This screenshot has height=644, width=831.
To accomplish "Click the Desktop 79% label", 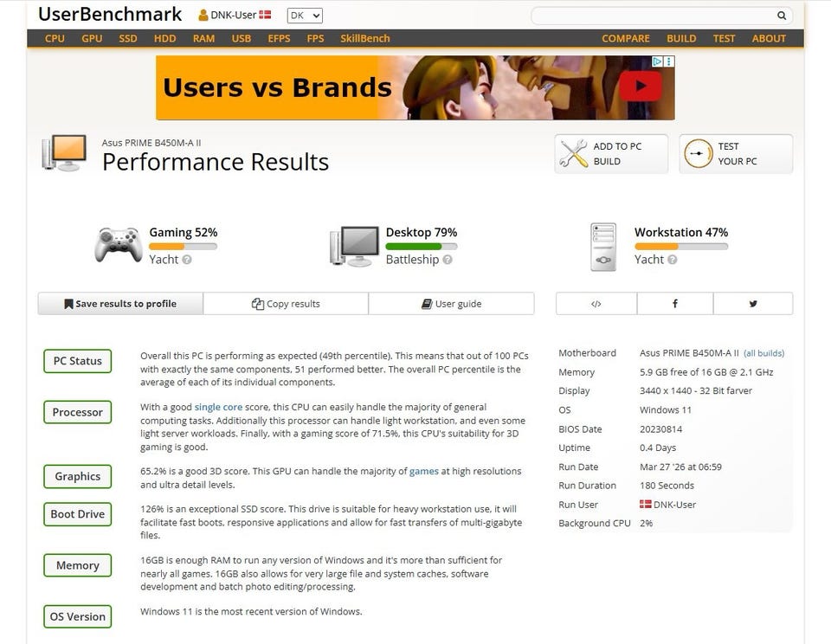I will [x=422, y=232].
